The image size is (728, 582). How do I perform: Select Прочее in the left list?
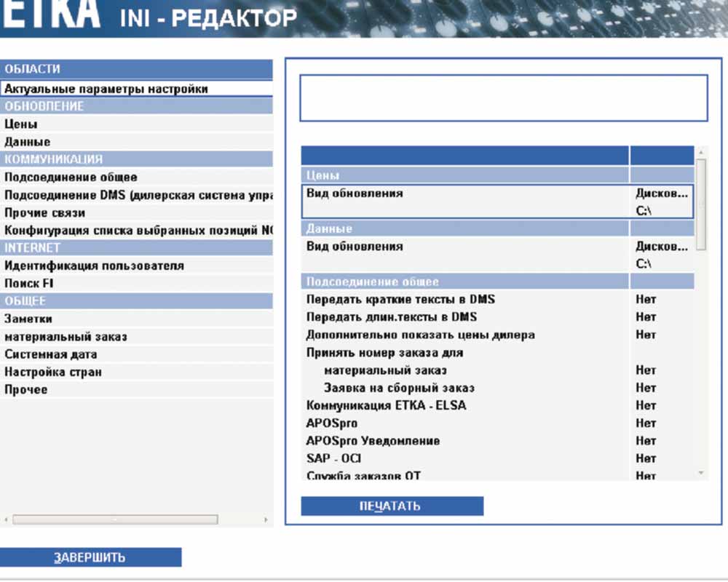point(26,389)
